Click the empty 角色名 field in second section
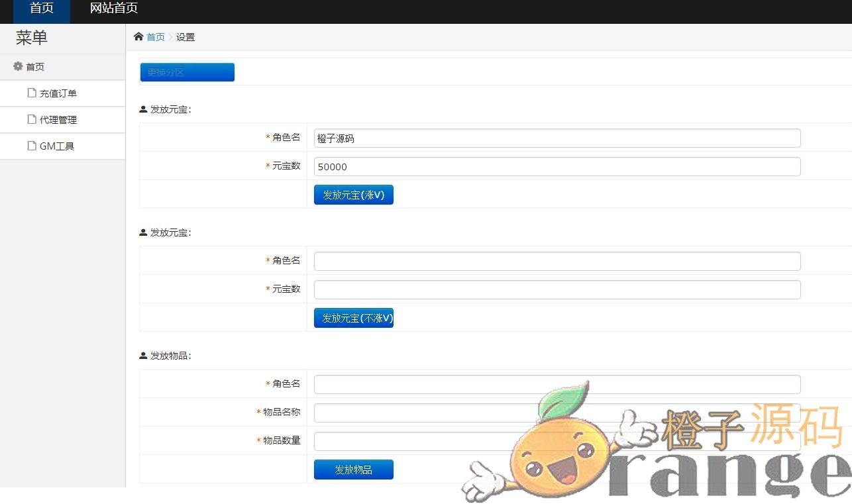The width and height of the screenshot is (852, 504). (x=557, y=262)
